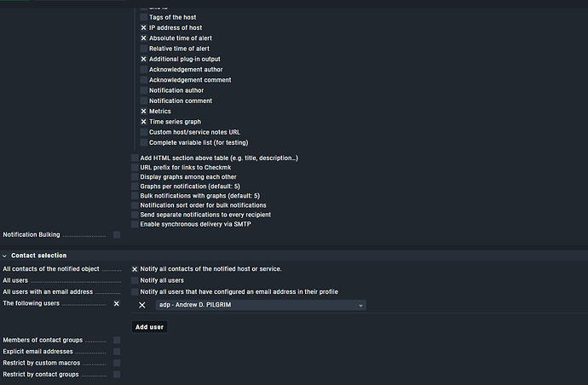Remove user adp with the X icon
588x385 pixels.
[x=142, y=305]
